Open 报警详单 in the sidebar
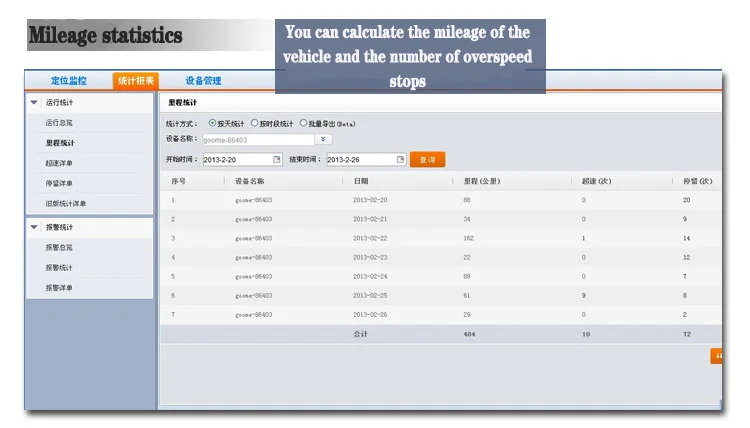The height and width of the screenshot is (428, 750). 59,287
